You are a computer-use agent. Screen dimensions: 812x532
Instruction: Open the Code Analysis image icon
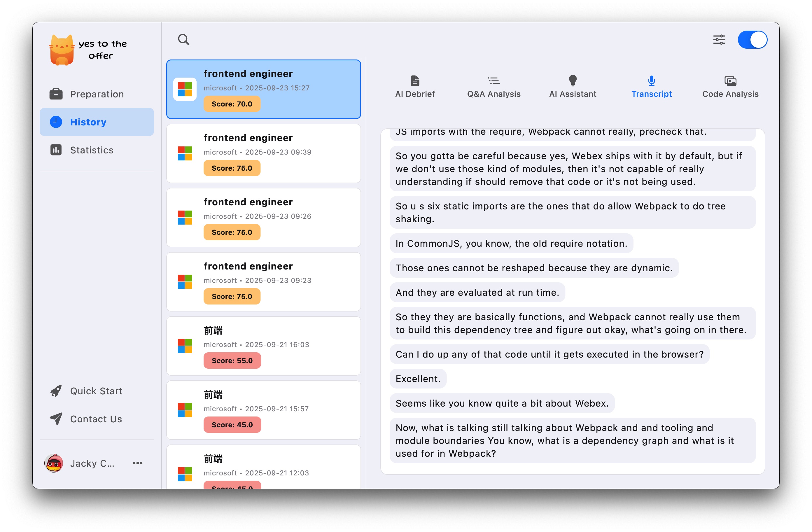[x=730, y=81]
